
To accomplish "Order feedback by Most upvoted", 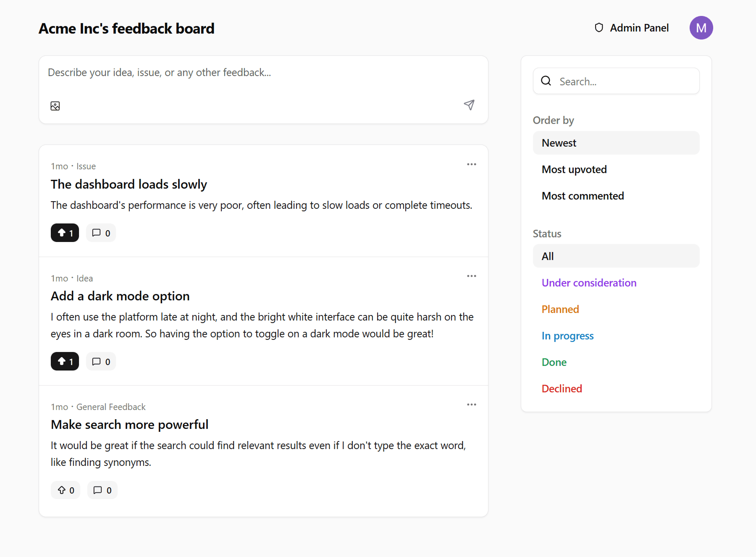I will click(x=574, y=169).
